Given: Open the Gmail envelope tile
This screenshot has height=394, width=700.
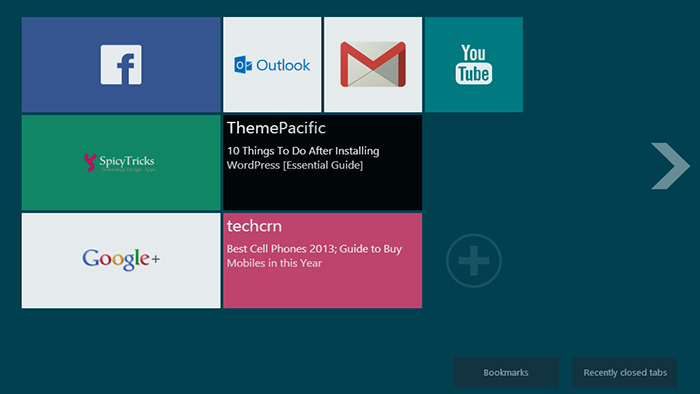Looking at the screenshot, I should [x=373, y=65].
